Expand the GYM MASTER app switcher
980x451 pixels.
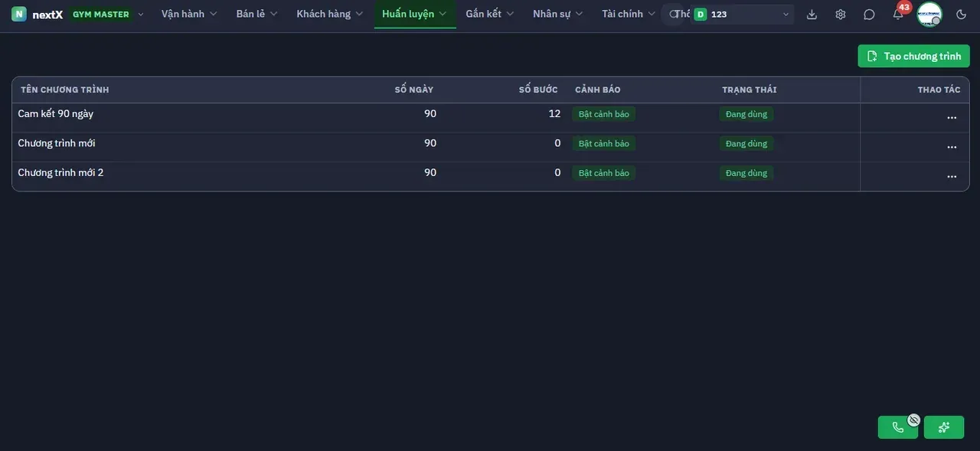[108, 14]
